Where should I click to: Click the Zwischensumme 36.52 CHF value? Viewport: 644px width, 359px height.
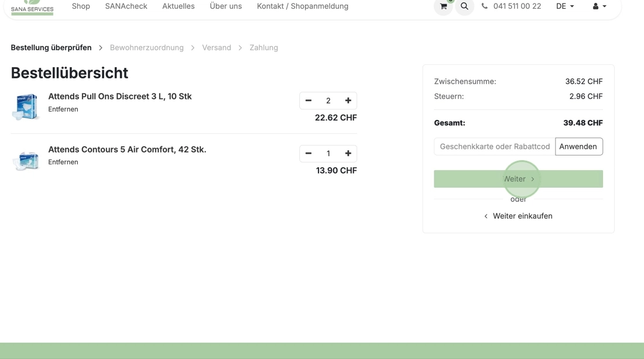click(x=584, y=81)
